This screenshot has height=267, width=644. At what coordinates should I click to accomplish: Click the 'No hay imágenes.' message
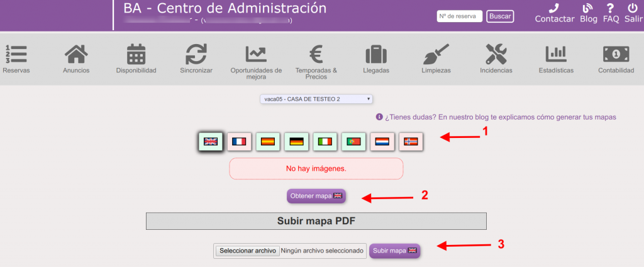click(316, 169)
